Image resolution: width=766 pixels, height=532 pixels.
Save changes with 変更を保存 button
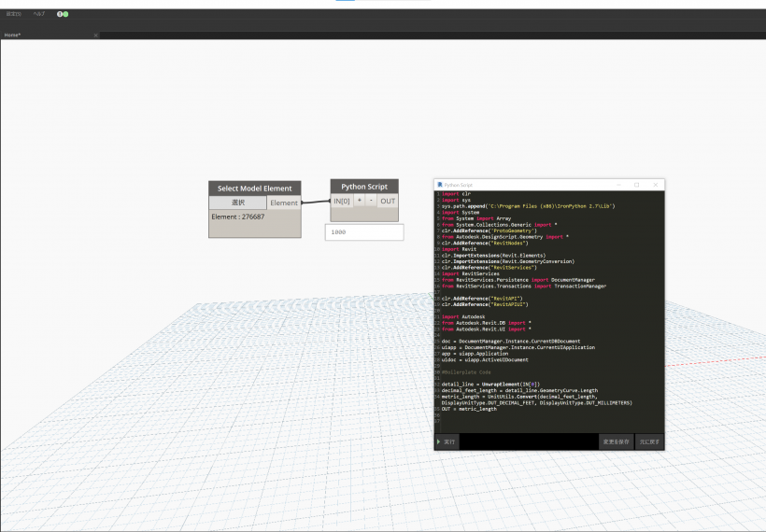click(x=617, y=441)
